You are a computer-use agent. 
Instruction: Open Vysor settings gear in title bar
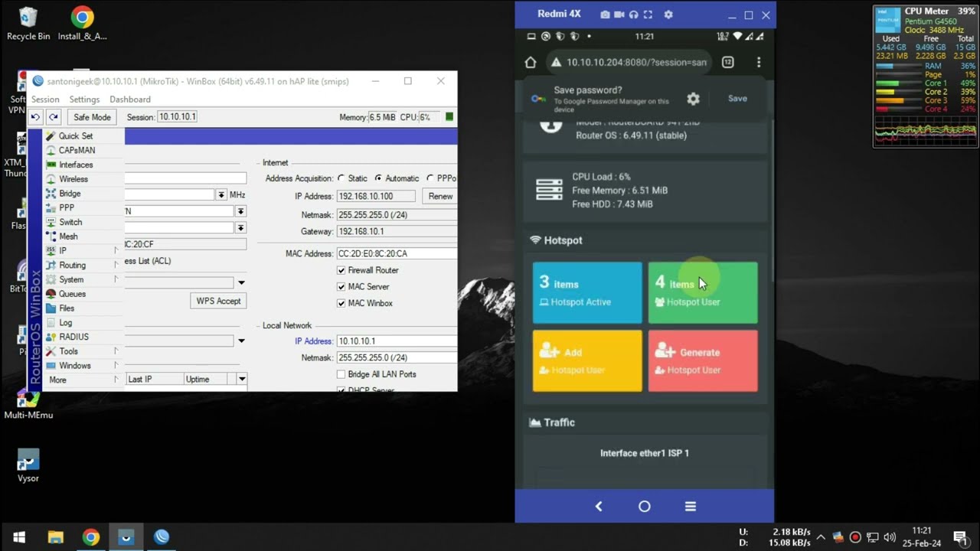point(668,15)
